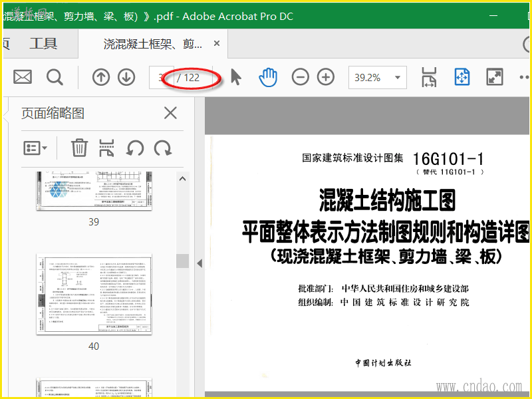Click the 16G101-1 text on page

[x=448, y=159]
